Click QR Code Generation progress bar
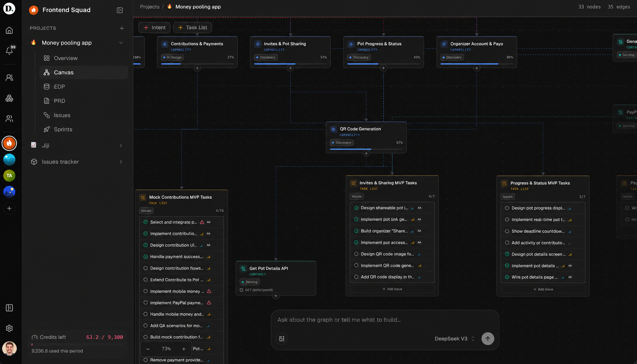The width and height of the screenshot is (637, 364). point(366,149)
